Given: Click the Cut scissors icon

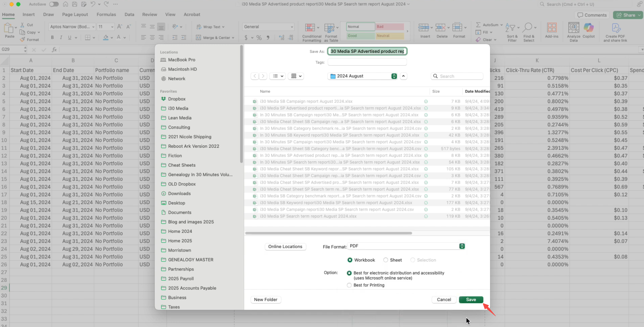Looking at the screenshot, I should coord(22,25).
